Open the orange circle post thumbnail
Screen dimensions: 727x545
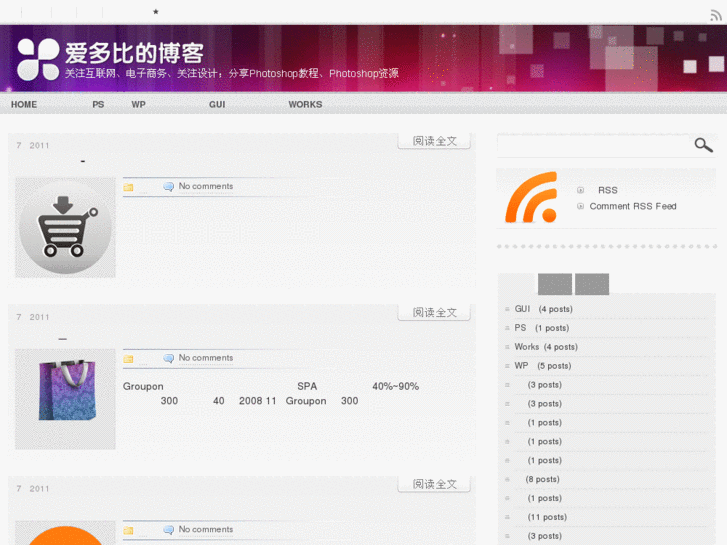[x=65, y=533]
